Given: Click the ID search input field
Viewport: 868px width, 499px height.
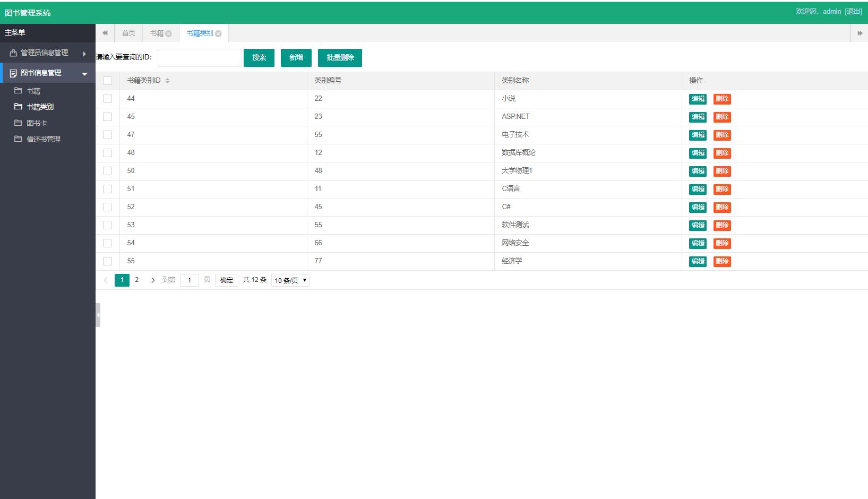Looking at the screenshot, I should click(x=200, y=58).
